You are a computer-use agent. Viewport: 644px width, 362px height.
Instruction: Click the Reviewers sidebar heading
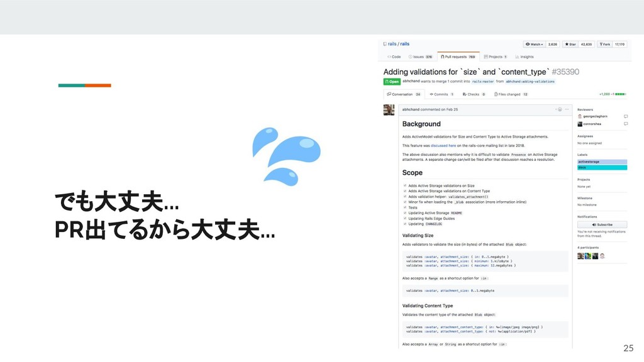(x=586, y=109)
